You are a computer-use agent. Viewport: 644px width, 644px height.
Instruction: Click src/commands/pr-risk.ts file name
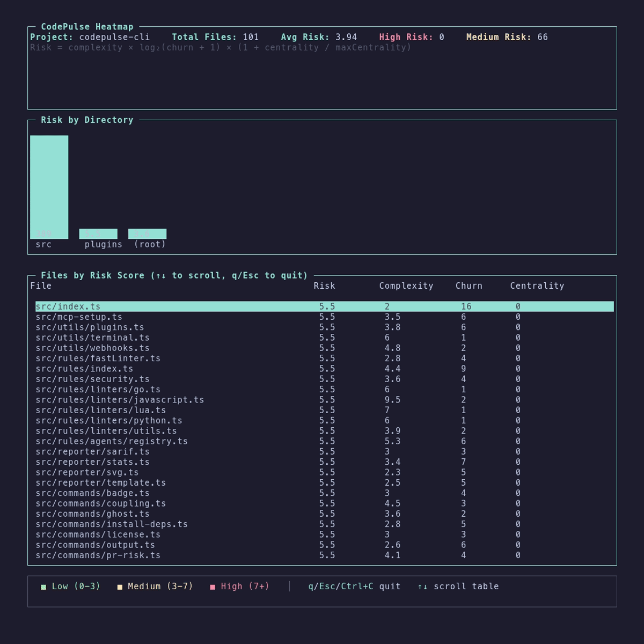pos(98,555)
